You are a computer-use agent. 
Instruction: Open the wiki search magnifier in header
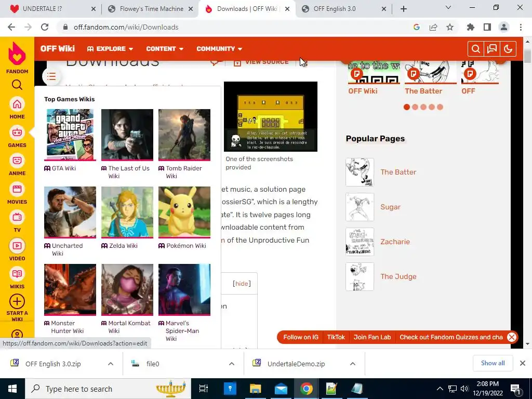(x=476, y=49)
